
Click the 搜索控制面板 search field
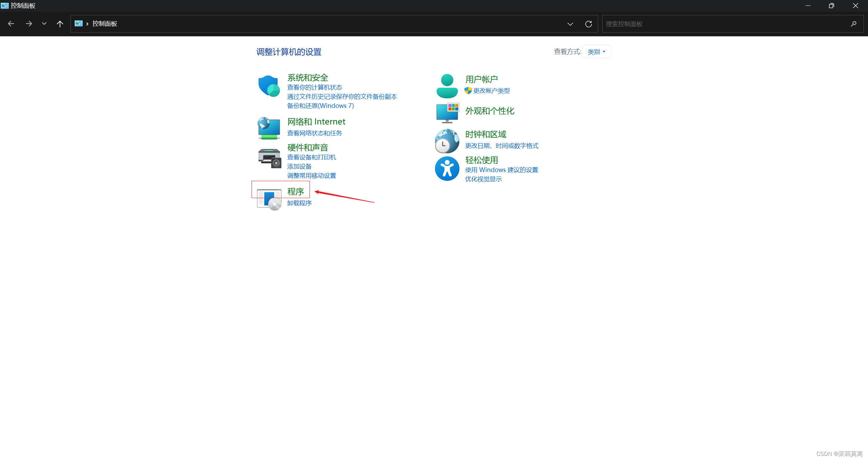tap(726, 24)
